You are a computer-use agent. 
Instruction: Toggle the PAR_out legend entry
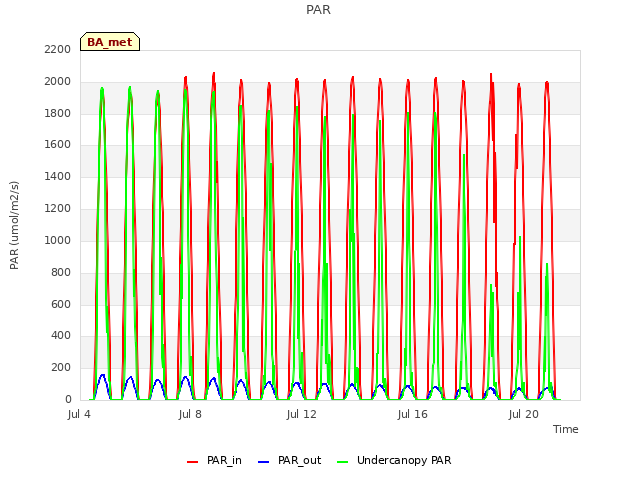(x=289, y=460)
